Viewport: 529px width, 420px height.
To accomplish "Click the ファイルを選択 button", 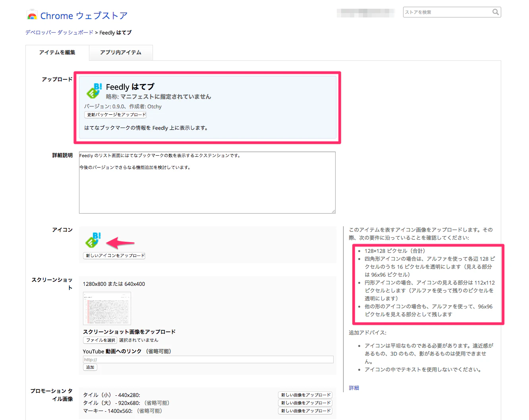I will (x=100, y=340).
